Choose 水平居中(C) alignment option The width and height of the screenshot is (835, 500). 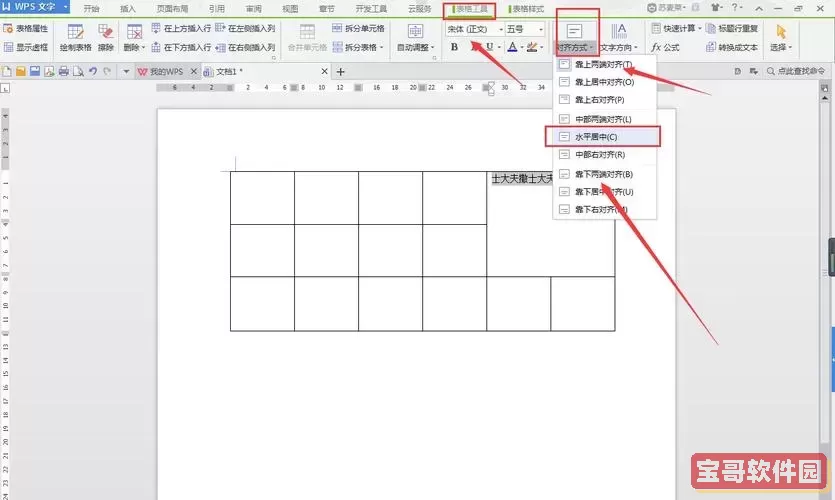[603, 137]
